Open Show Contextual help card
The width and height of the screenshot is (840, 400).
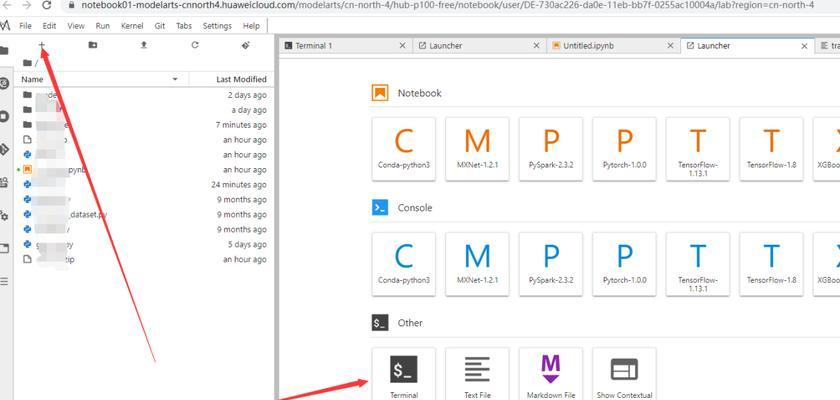tap(624, 374)
